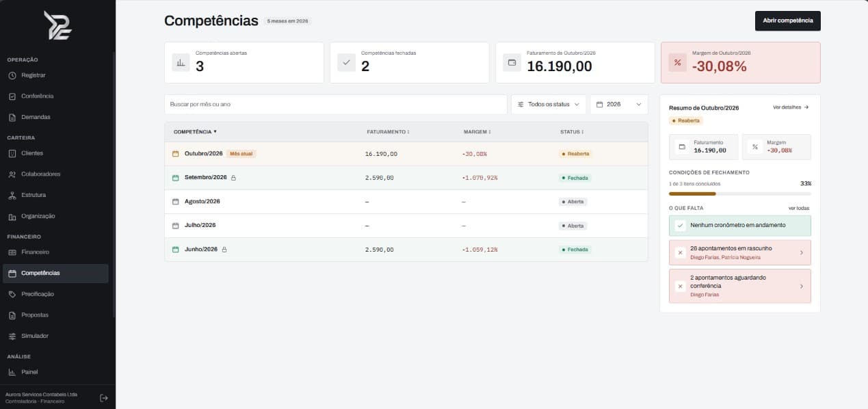Screen dimensions: 868x409
Task: Click Aurora Serviços Contábeis Ltda text
Action: (41, 395)
